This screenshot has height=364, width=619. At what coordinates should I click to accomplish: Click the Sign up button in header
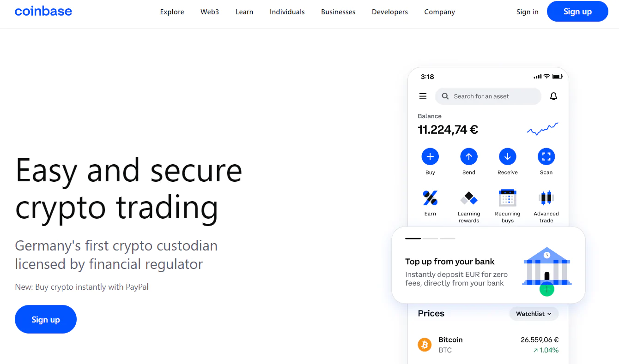click(x=577, y=12)
